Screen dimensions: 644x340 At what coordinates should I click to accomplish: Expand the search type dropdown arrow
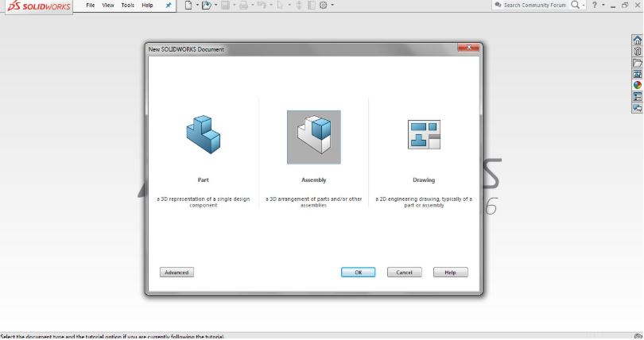(x=584, y=6)
